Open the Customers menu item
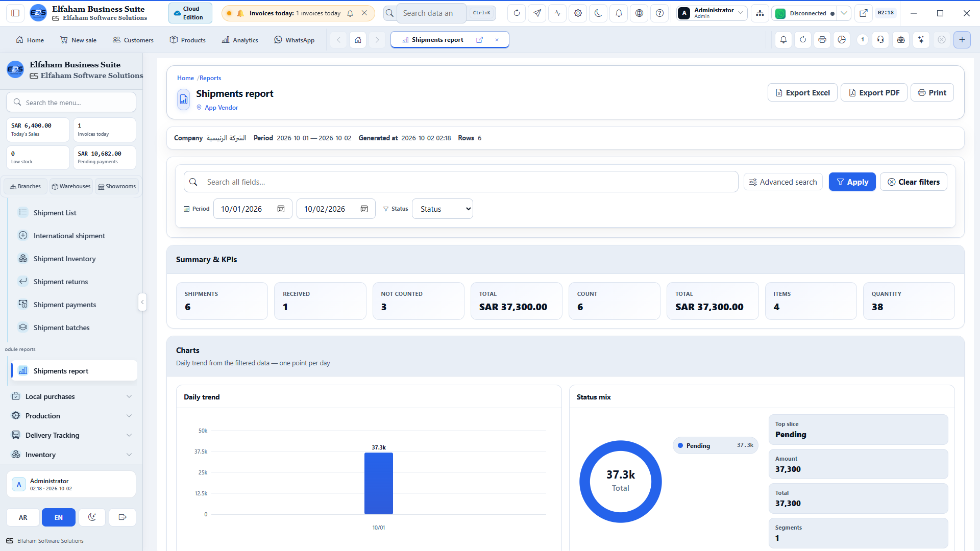The width and height of the screenshot is (980, 551). click(133, 40)
